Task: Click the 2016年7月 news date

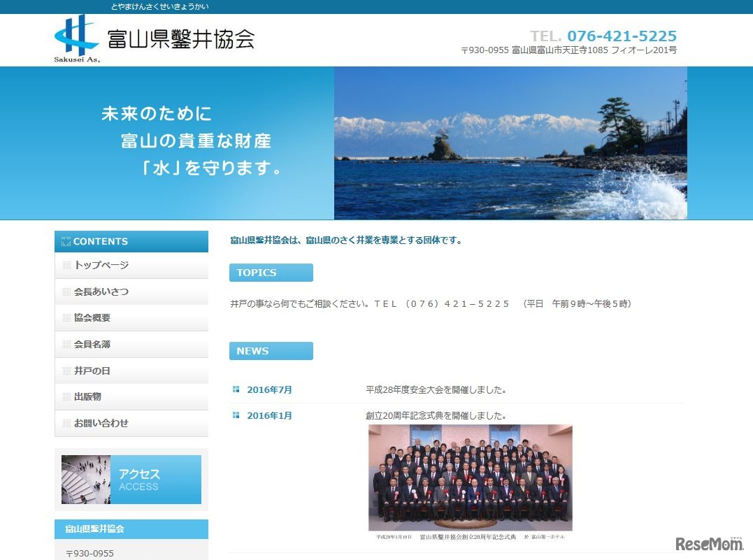Action: (269, 389)
